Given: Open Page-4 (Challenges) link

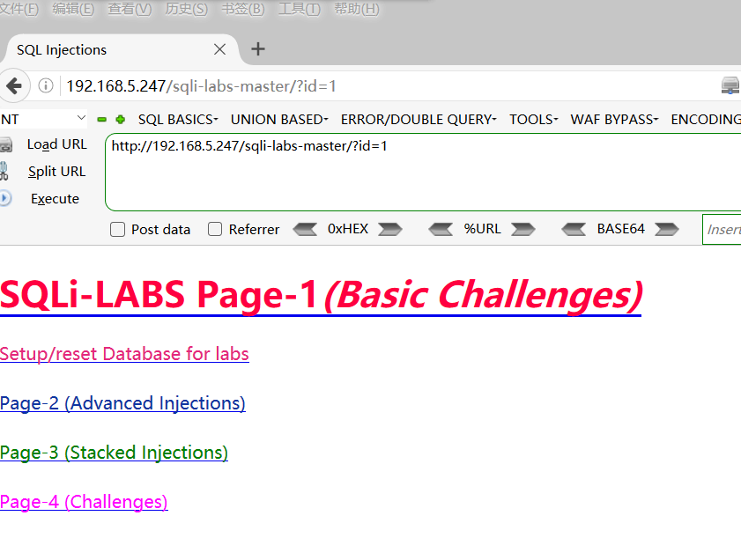Looking at the screenshot, I should tap(84, 502).
